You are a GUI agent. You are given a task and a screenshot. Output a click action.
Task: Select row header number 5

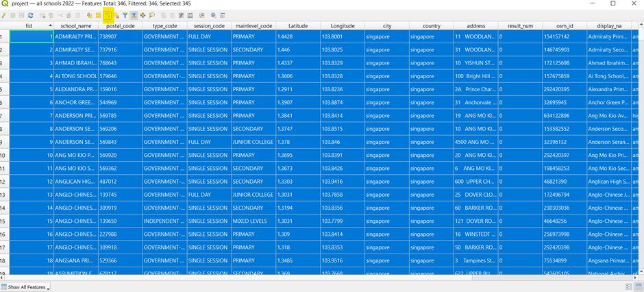(x=5, y=89)
